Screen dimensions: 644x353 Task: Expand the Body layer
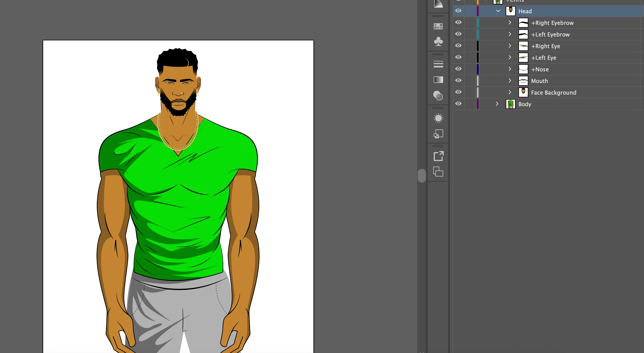coord(497,104)
